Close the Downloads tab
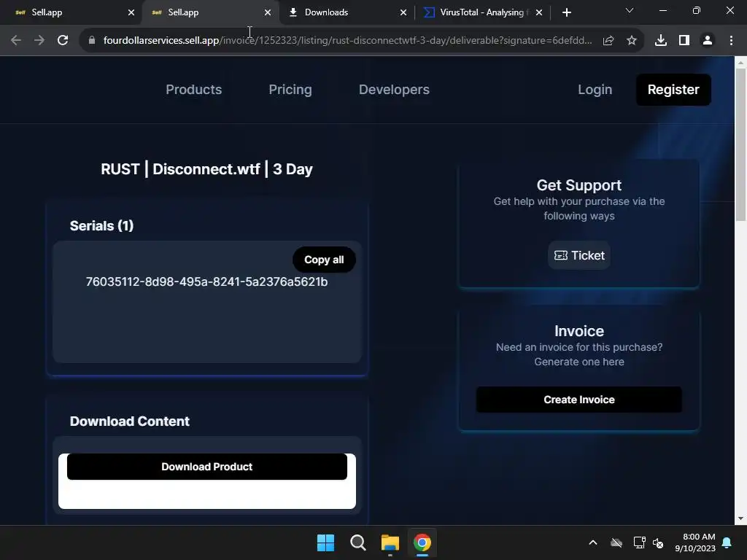Image resolution: width=747 pixels, height=560 pixels. click(403, 13)
